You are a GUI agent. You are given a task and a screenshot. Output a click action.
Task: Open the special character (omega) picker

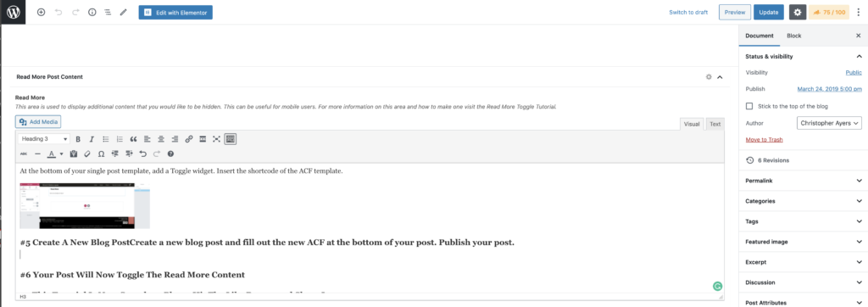coord(102,153)
